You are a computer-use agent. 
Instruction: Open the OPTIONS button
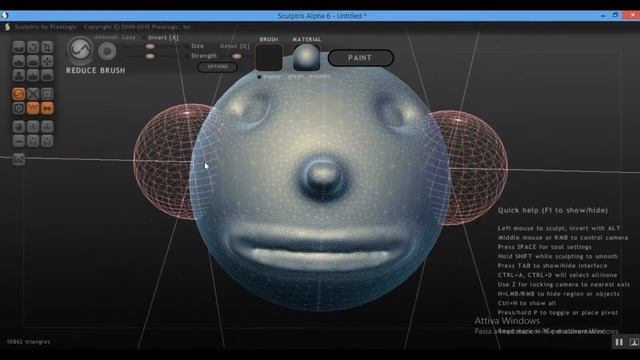point(217,67)
